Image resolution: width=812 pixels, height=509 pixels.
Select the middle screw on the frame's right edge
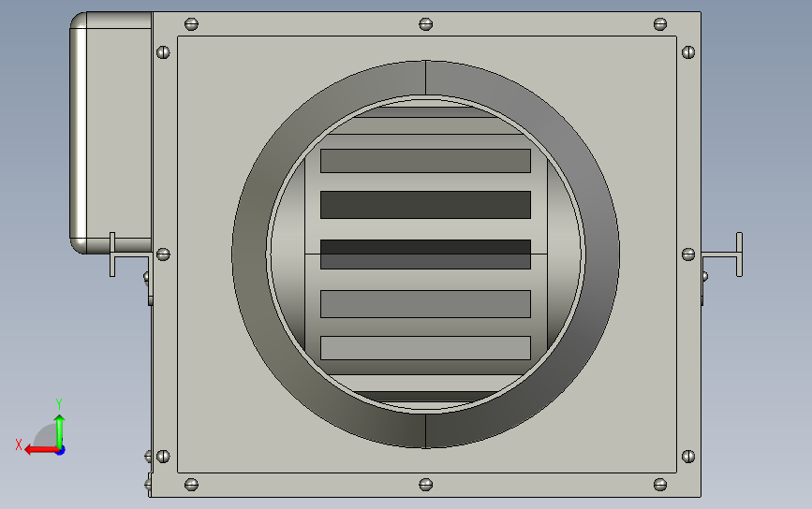click(x=688, y=254)
